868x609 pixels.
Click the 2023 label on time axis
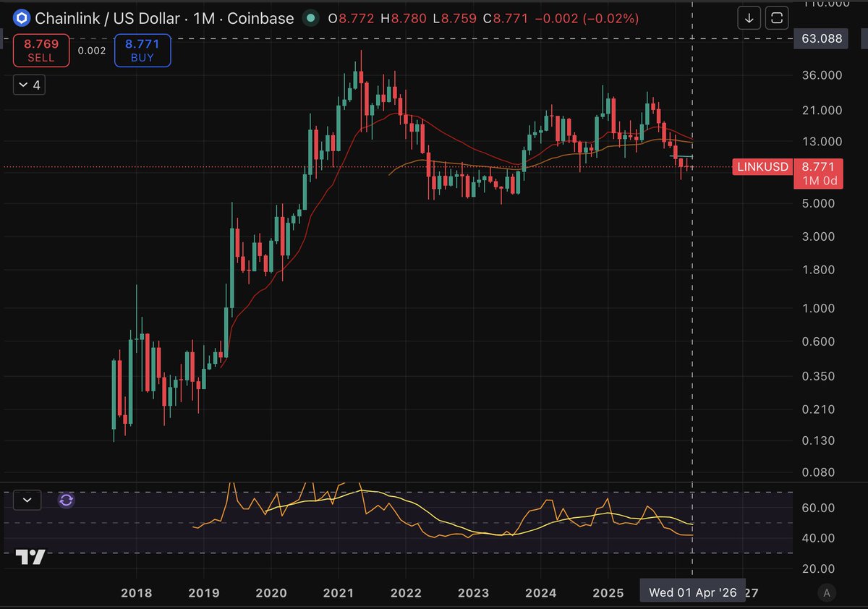[473, 593]
